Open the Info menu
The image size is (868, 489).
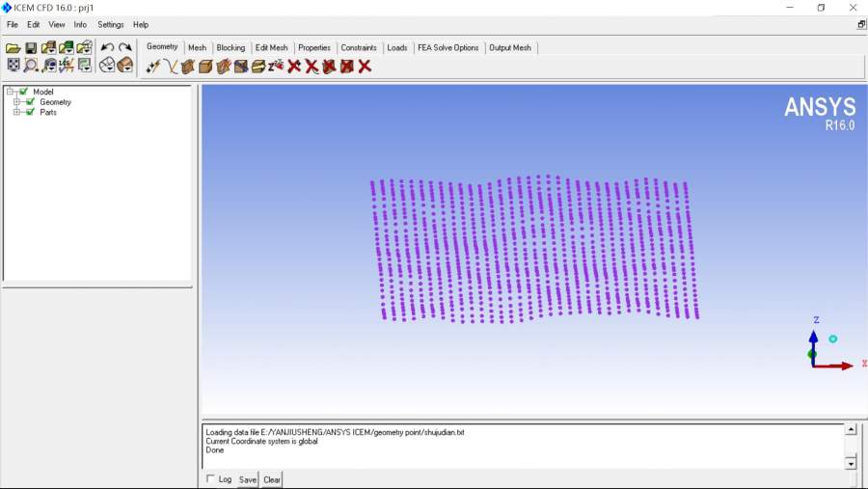click(80, 25)
